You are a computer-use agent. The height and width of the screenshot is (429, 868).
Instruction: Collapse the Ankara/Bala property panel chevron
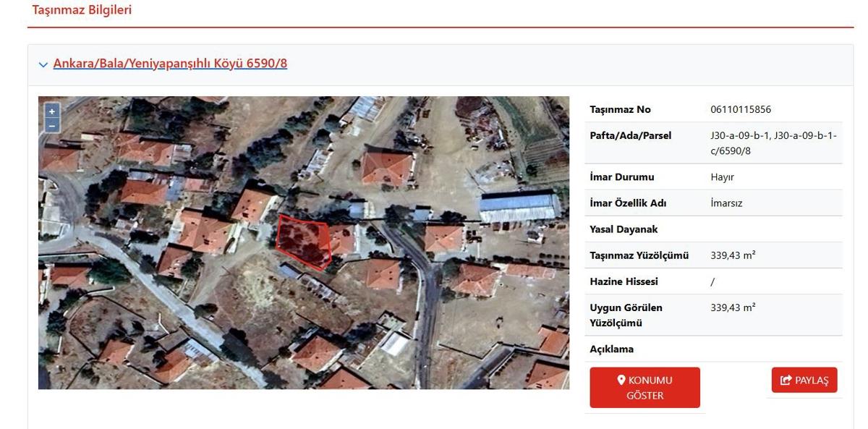[43, 64]
